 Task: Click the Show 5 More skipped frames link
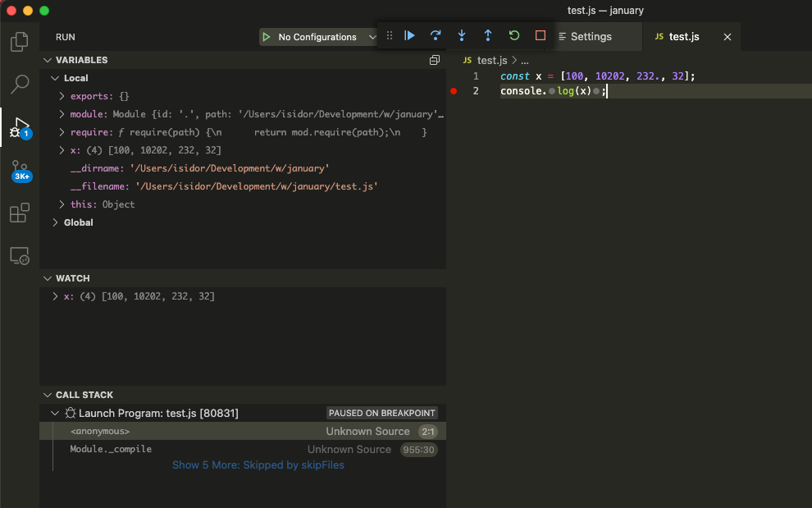tap(258, 465)
